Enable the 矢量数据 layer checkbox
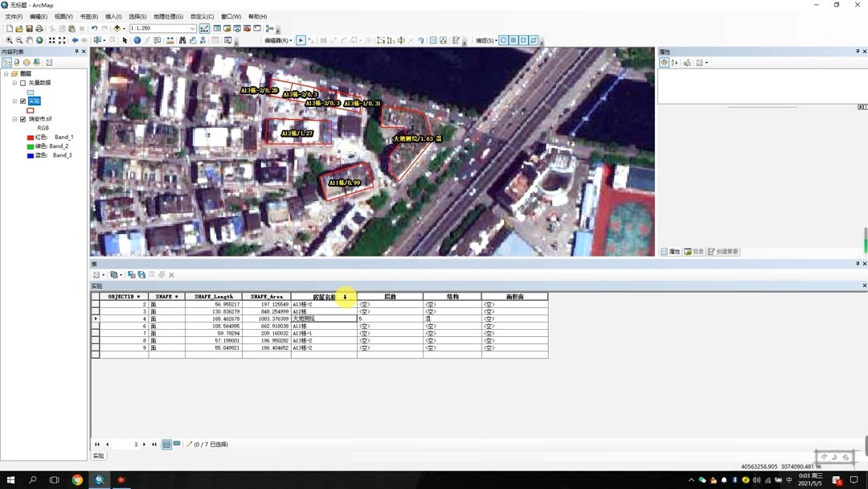 (x=23, y=83)
